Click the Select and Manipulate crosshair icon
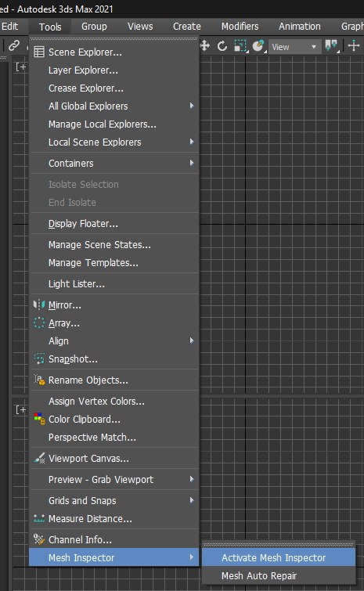 click(354, 46)
